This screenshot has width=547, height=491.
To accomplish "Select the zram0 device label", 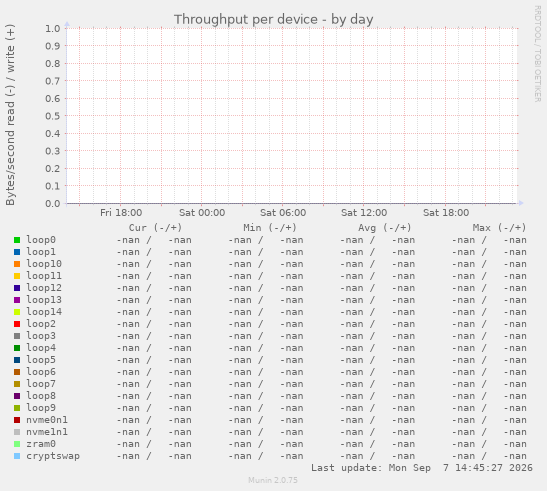I will pos(41,444).
